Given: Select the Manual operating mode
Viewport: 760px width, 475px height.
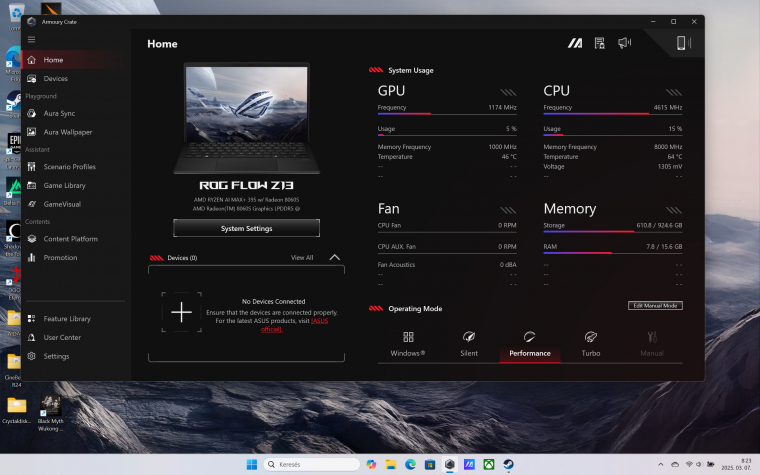Looking at the screenshot, I should pyautogui.click(x=652, y=345).
